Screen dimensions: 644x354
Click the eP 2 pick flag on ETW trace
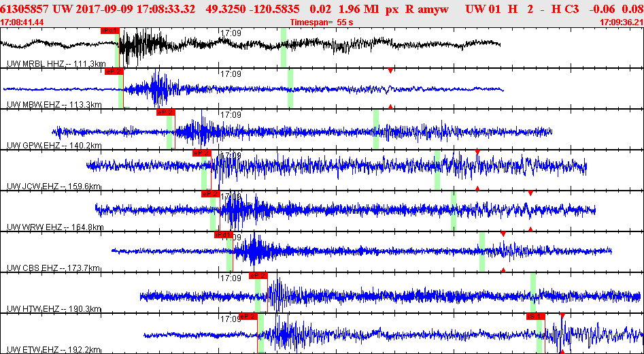(x=248, y=316)
